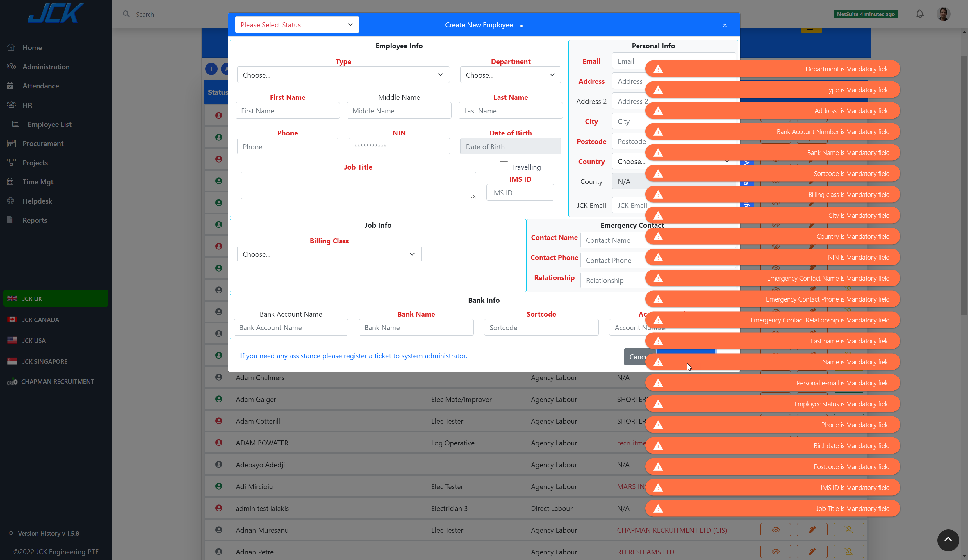The width and height of the screenshot is (968, 560).
Task: Select the HR menu item in sidebar
Action: pos(27,105)
